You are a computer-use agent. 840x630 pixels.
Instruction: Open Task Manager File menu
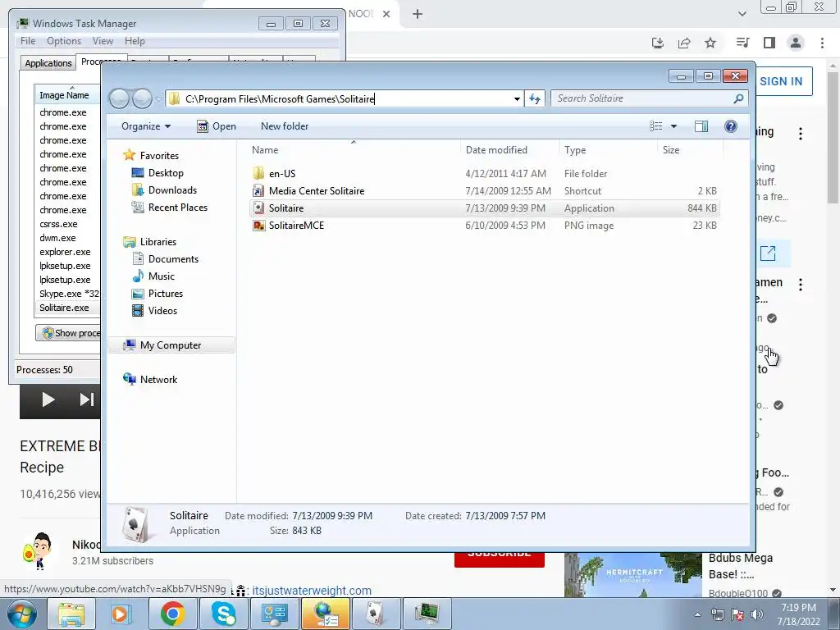[28, 41]
